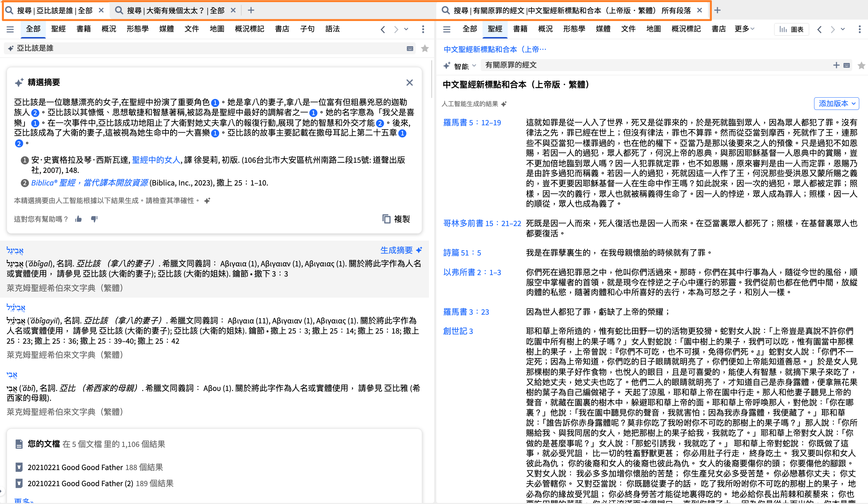Click AI sparkle icon beside 人工智能生成的結果
Screen dimensions: 868x504
tap(504, 104)
